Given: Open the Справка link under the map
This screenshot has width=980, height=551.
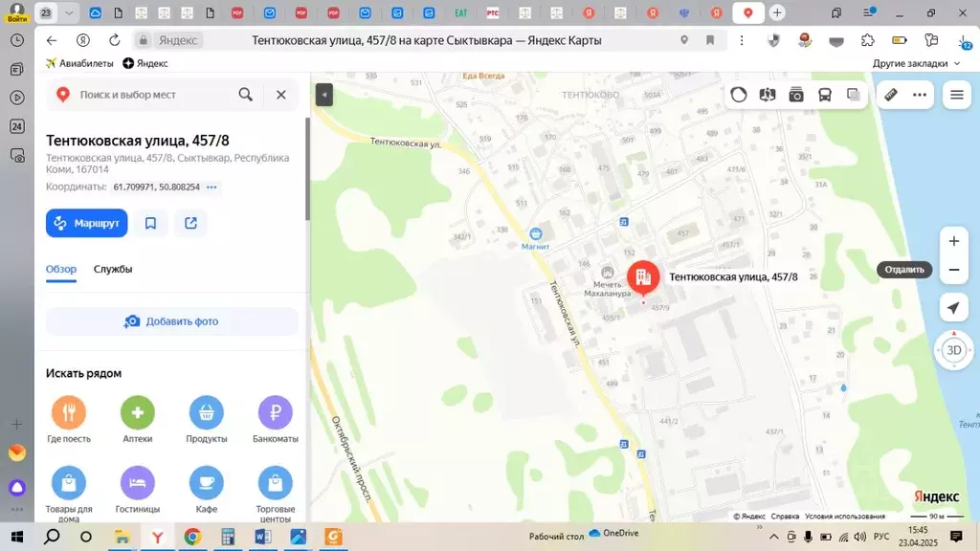Looking at the screenshot, I should (x=785, y=516).
